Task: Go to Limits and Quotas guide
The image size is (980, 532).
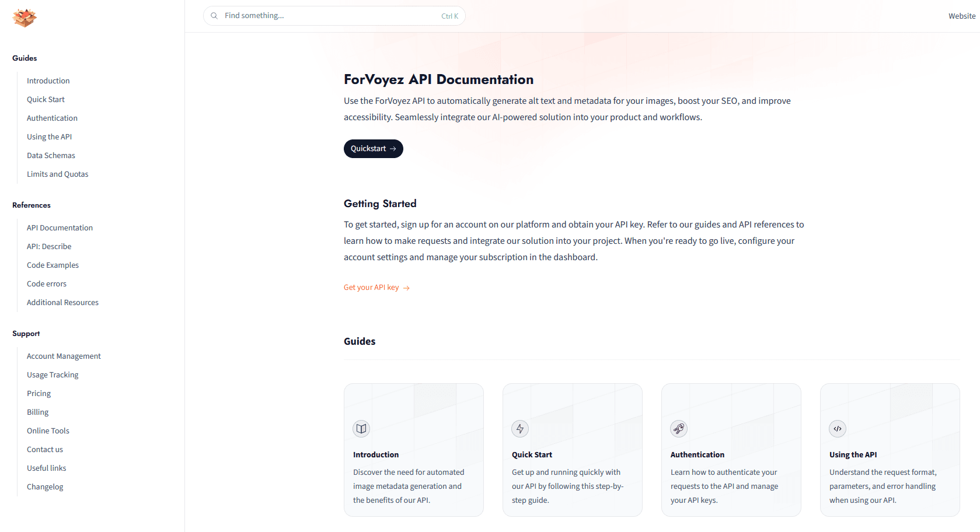Action: click(58, 174)
